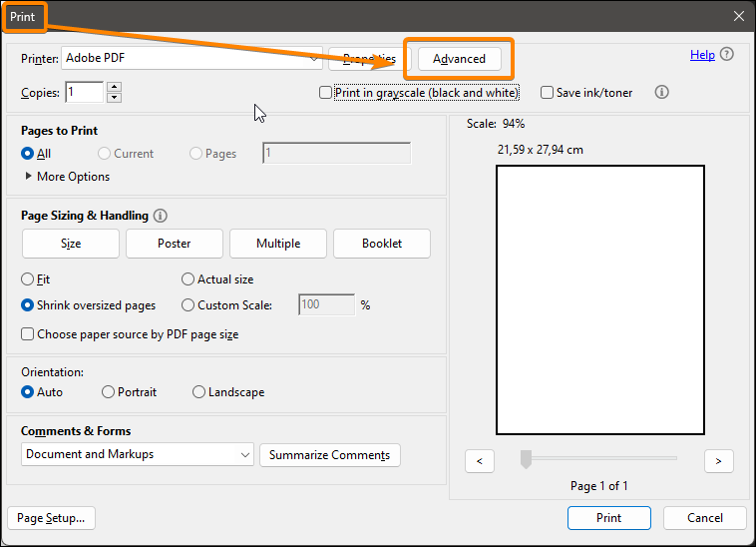Image resolution: width=756 pixels, height=547 pixels.
Task: Decrease copies with the down stepper arrow
Action: click(114, 98)
